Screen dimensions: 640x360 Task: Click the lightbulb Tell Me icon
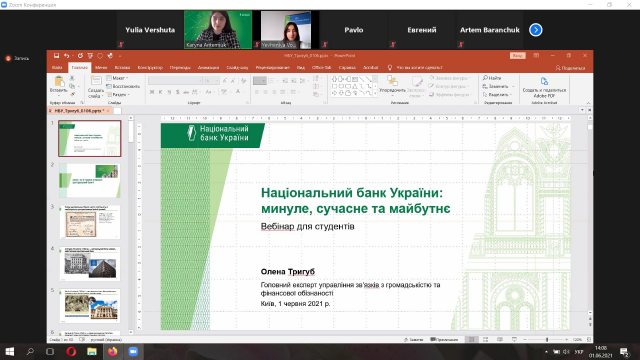coord(390,67)
